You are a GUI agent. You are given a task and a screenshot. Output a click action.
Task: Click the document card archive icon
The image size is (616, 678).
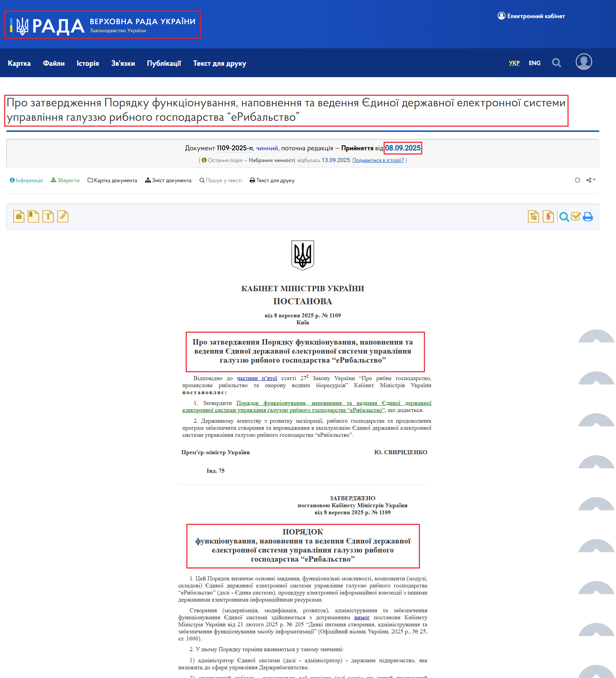click(x=18, y=217)
